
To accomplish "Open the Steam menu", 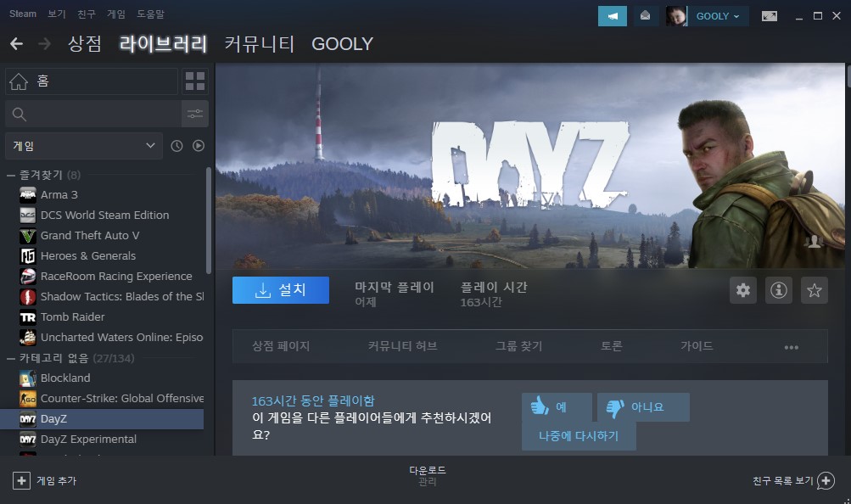I will click(23, 14).
